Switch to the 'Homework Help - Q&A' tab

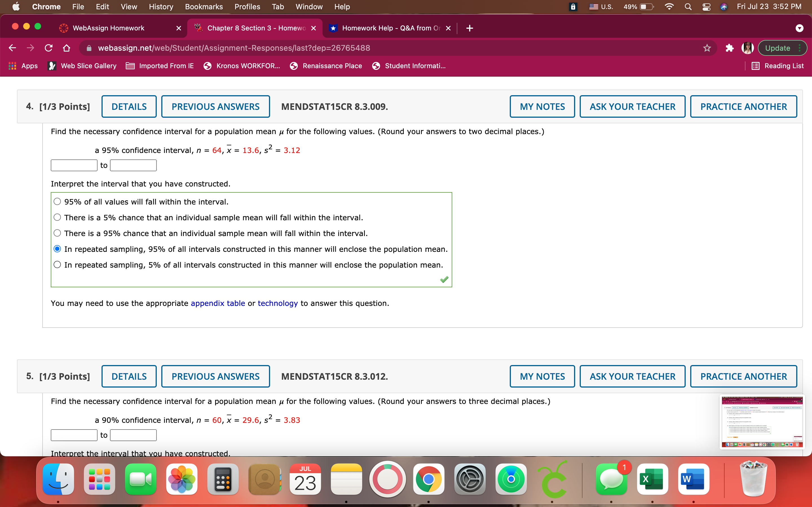click(386, 28)
